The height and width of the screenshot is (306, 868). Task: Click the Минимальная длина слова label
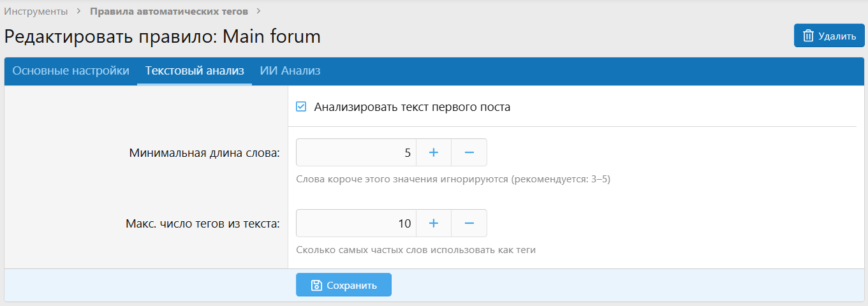(204, 154)
